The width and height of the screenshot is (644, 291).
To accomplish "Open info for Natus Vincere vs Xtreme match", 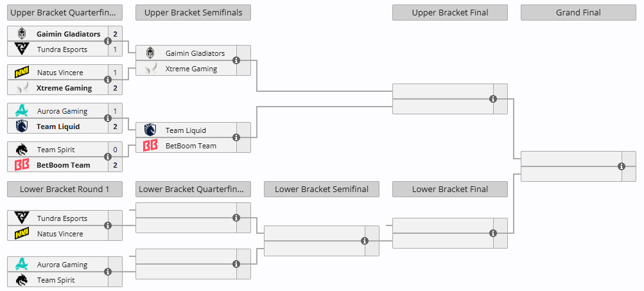I will pos(108,80).
